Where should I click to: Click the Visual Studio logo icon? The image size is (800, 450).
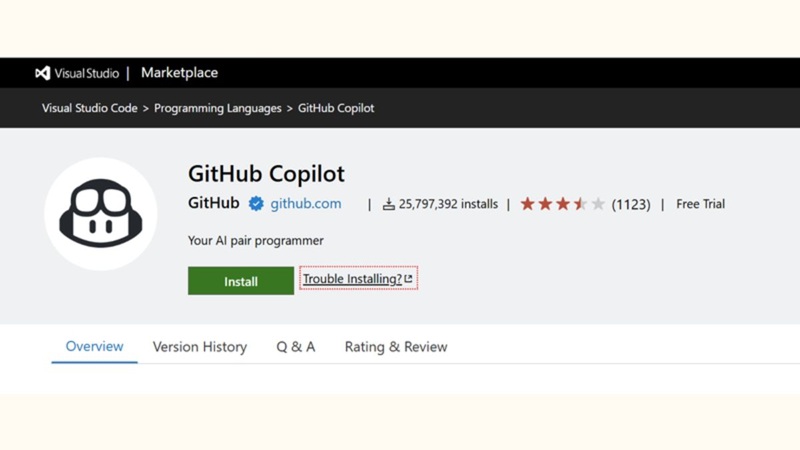43,73
